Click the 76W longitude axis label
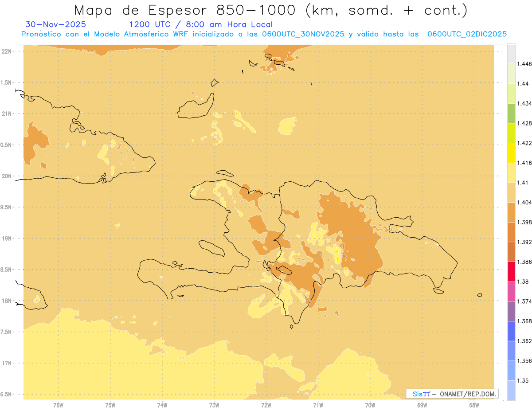 tap(58, 405)
